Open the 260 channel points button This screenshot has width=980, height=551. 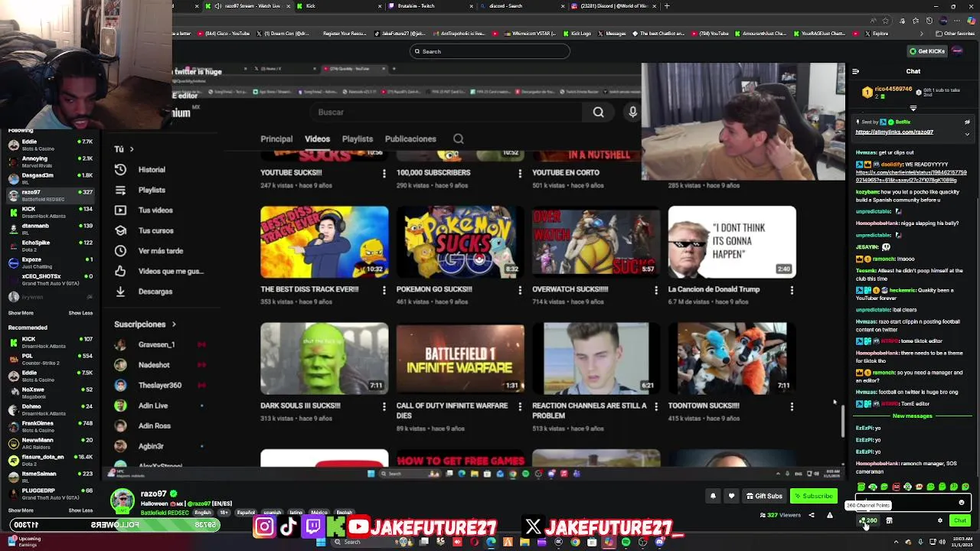coord(868,520)
